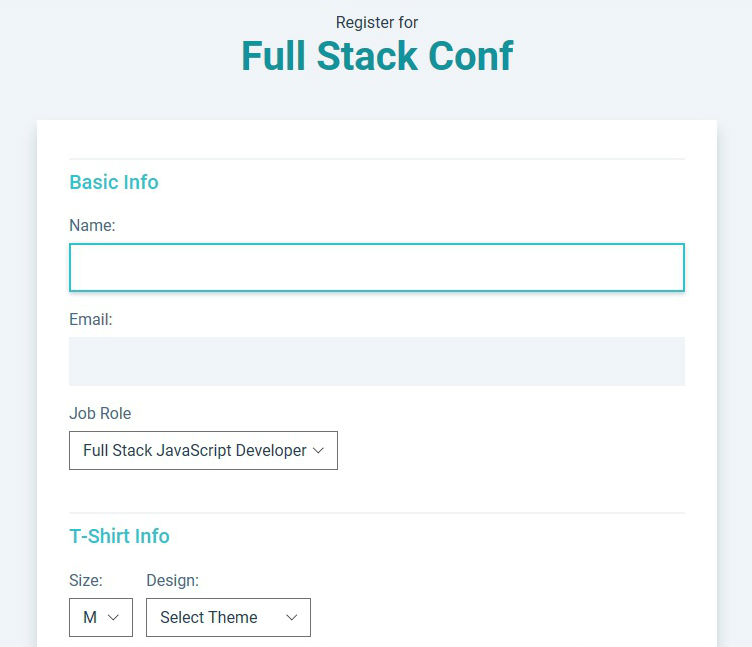Image resolution: width=752 pixels, height=647 pixels.
Task: Click the Name text input field
Action: 376,268
